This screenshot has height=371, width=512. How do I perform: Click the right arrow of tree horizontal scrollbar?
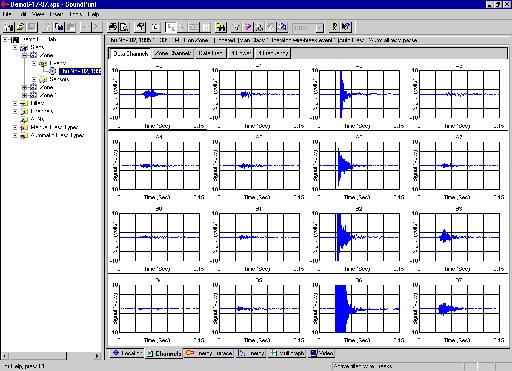tap(97, 356)
